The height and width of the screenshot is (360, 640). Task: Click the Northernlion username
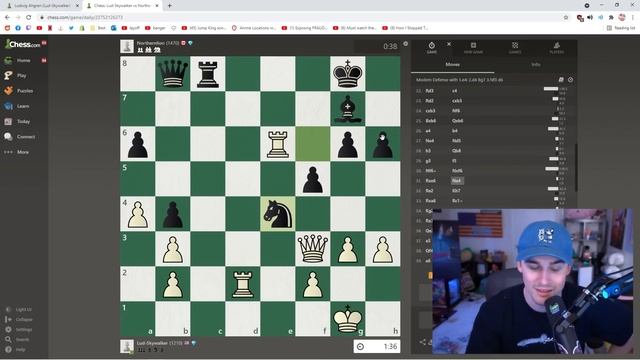(x=151, y=43)
